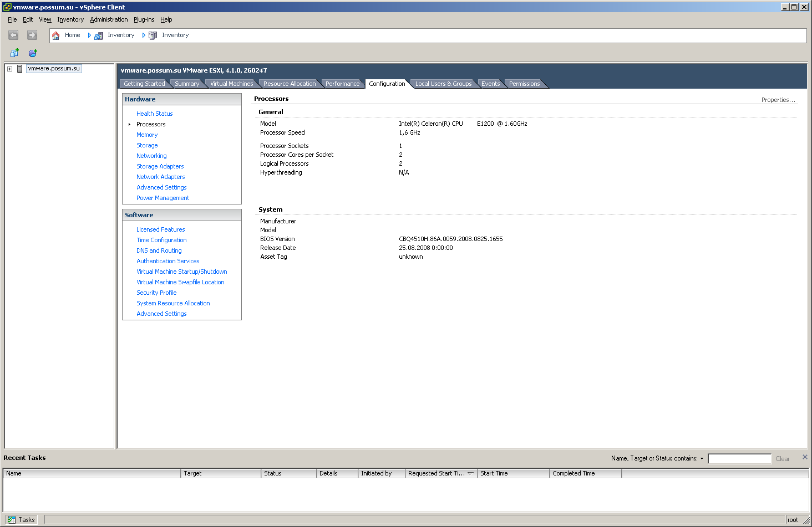812x527 pixels.
Task: Click the first Inventory breadcrumb icon
Action: 99,35
